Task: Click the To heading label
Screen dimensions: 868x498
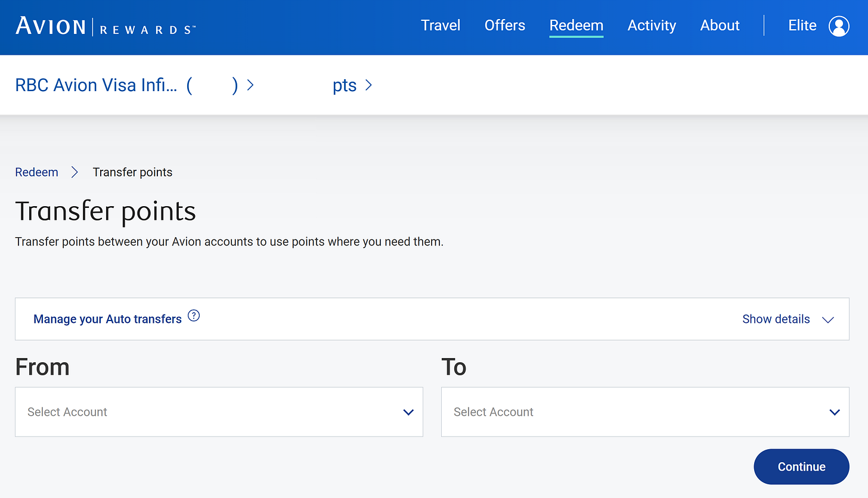Action: pos(454,367)
